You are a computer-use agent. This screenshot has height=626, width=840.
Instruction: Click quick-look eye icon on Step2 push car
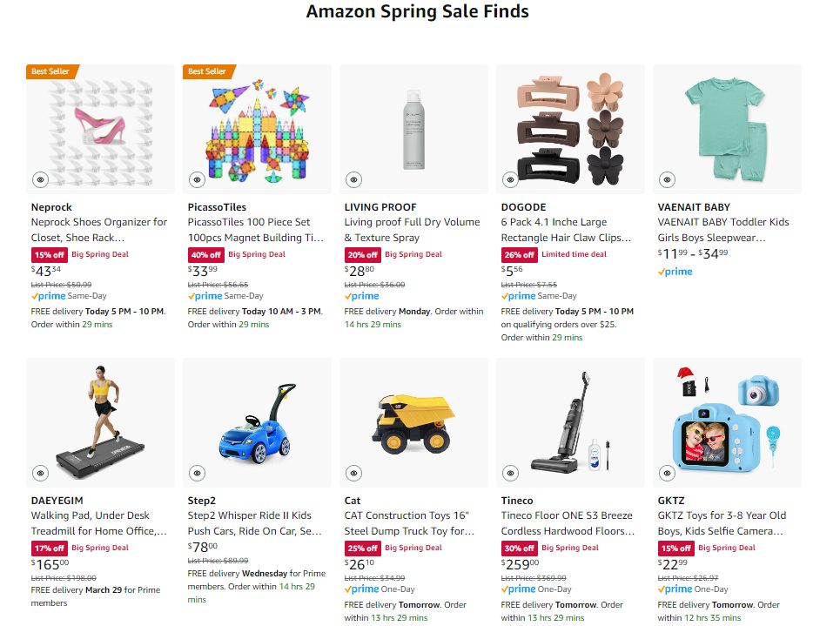198,473
